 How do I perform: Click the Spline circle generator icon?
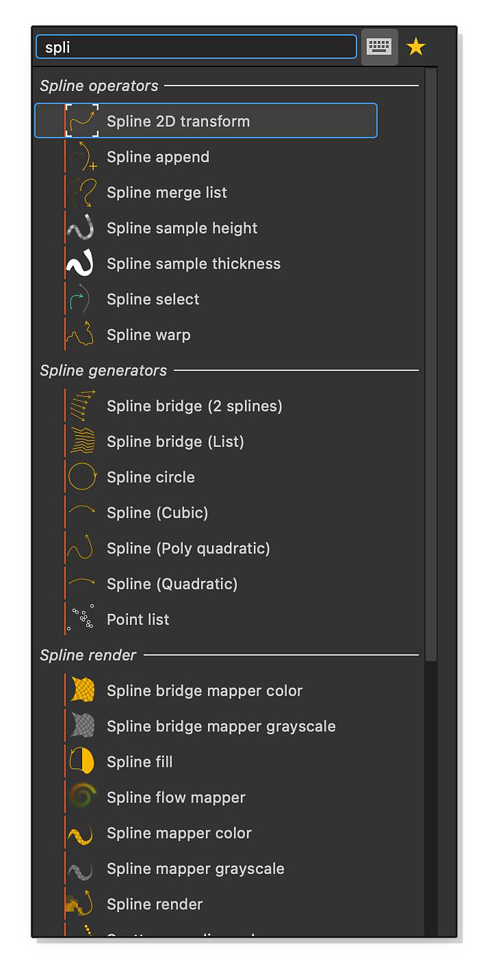pyautogui.click(x=81, y=476)
